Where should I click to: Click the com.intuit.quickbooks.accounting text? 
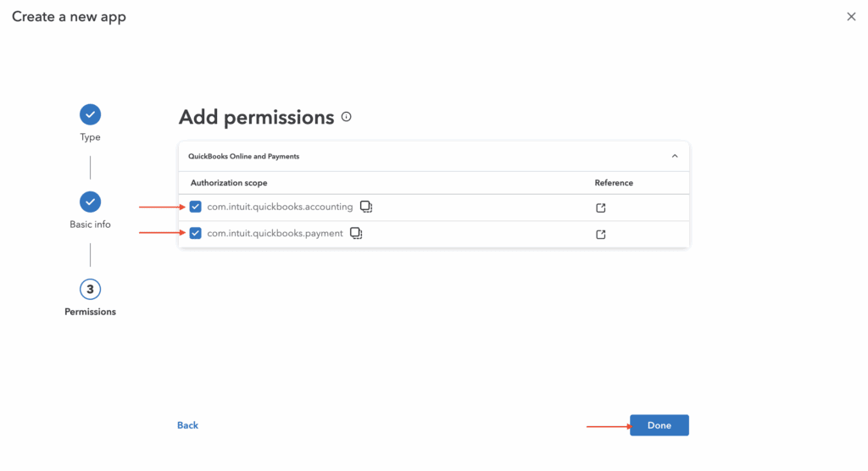tap(280, 207)
